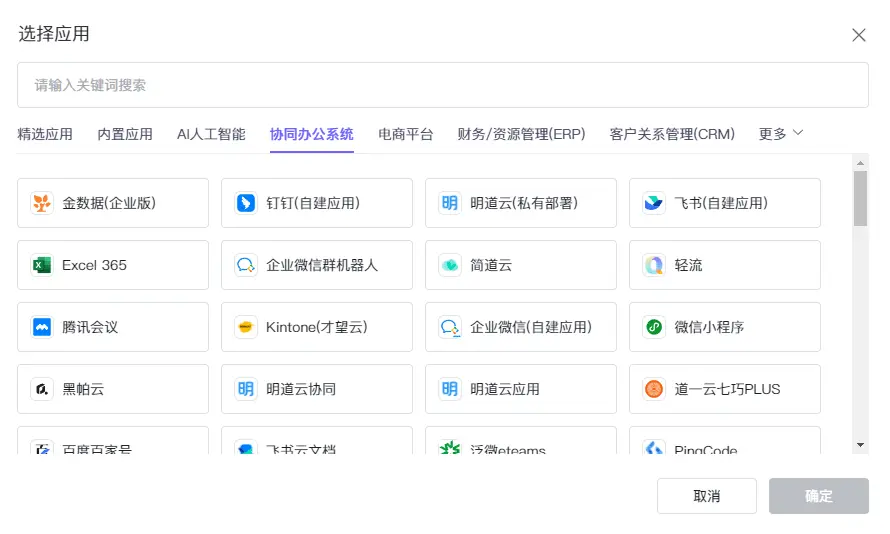The width and height of the screenshot is (890, 534).
Task: Choose the Kintone(才望云) icon
Action: [246, 327]
